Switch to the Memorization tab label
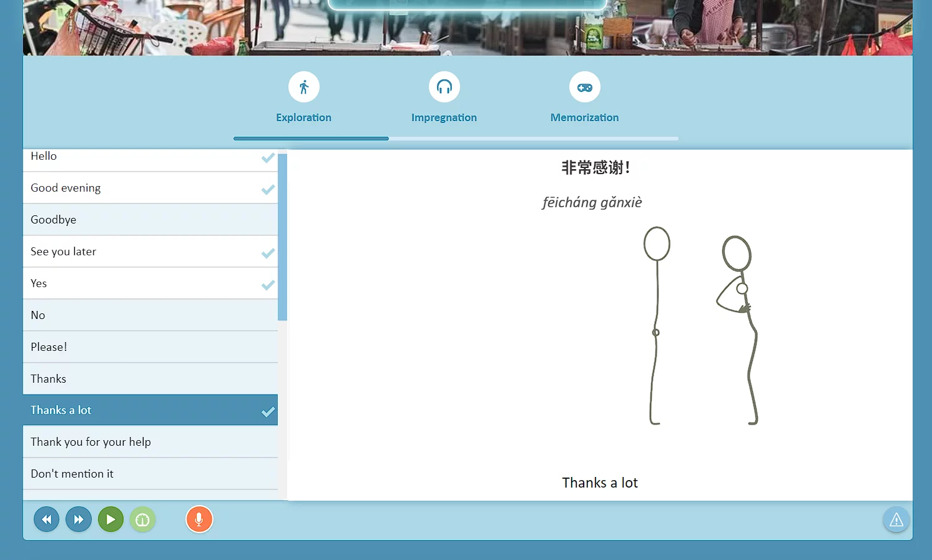 coord(584,117)
